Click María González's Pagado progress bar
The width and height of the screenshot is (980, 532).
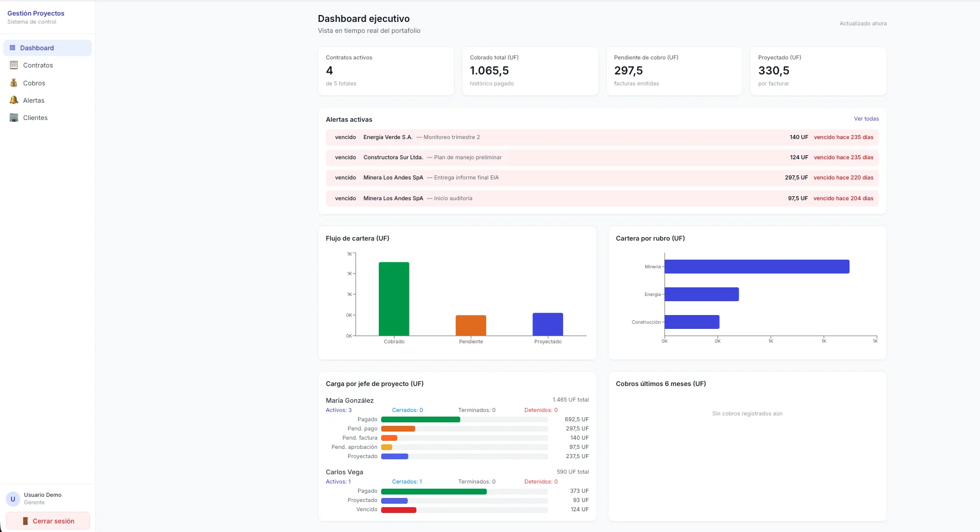click(x=420, y=419)
